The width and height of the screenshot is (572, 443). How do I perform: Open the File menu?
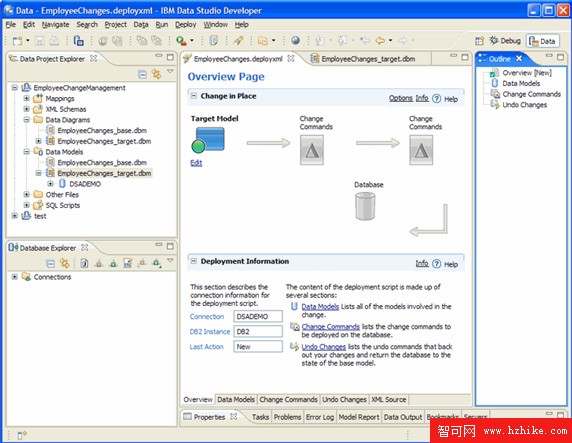coord(11,24)
